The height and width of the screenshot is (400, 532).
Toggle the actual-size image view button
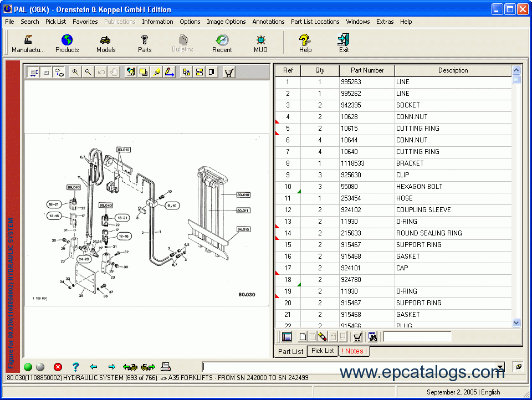(x=47, y=72)
